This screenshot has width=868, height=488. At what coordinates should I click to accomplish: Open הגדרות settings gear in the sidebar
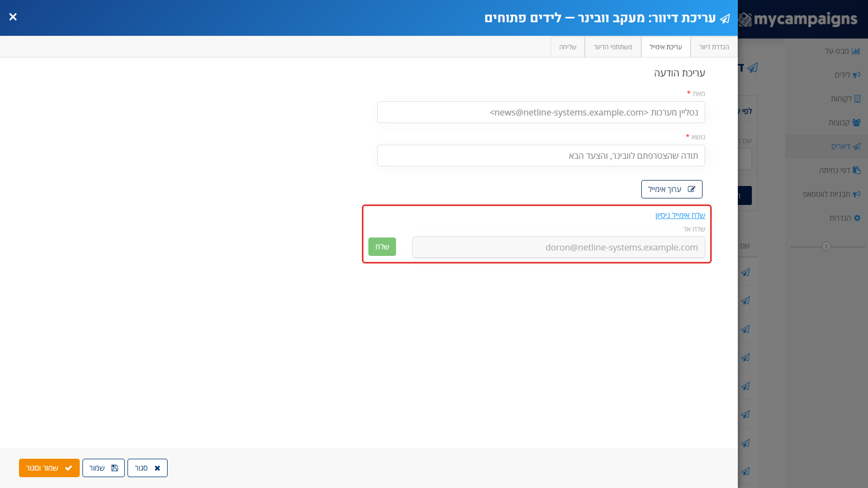click(845, 218)
